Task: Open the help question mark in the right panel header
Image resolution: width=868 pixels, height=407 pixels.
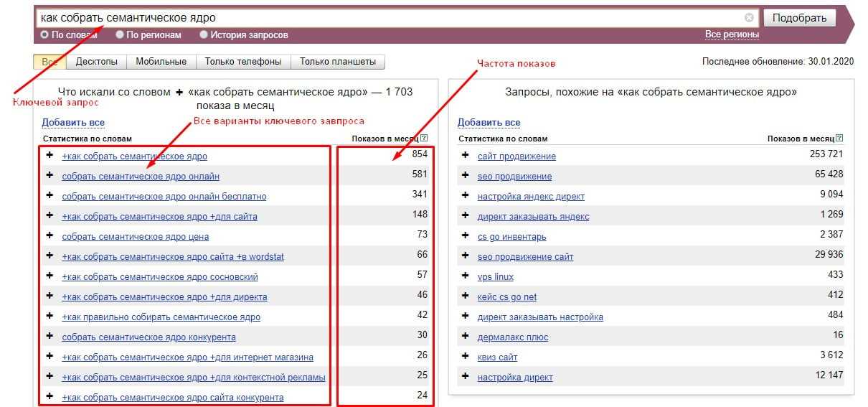Action: pos(840,139)
